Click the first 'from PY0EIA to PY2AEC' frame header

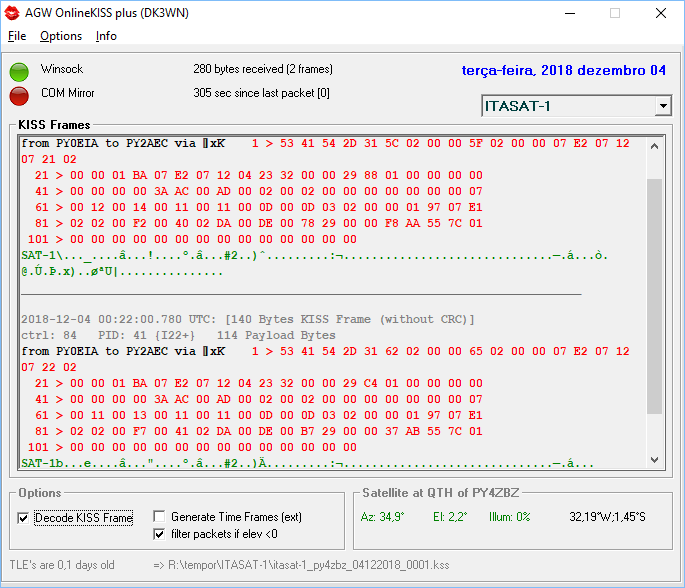123,143
